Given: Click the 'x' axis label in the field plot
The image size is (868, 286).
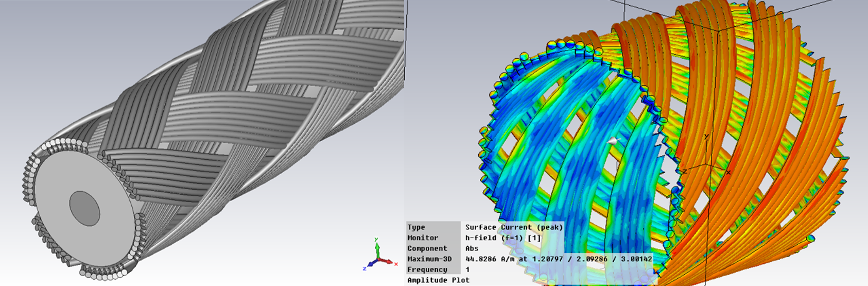Looking at the screenshot, I should pyautogui.click(x=728, y=172).
